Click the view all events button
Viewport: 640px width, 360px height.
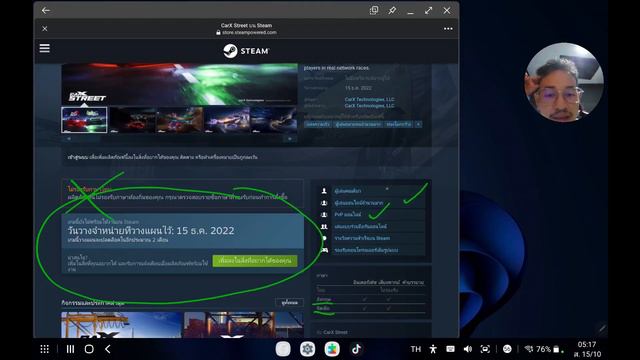[289, 302]
